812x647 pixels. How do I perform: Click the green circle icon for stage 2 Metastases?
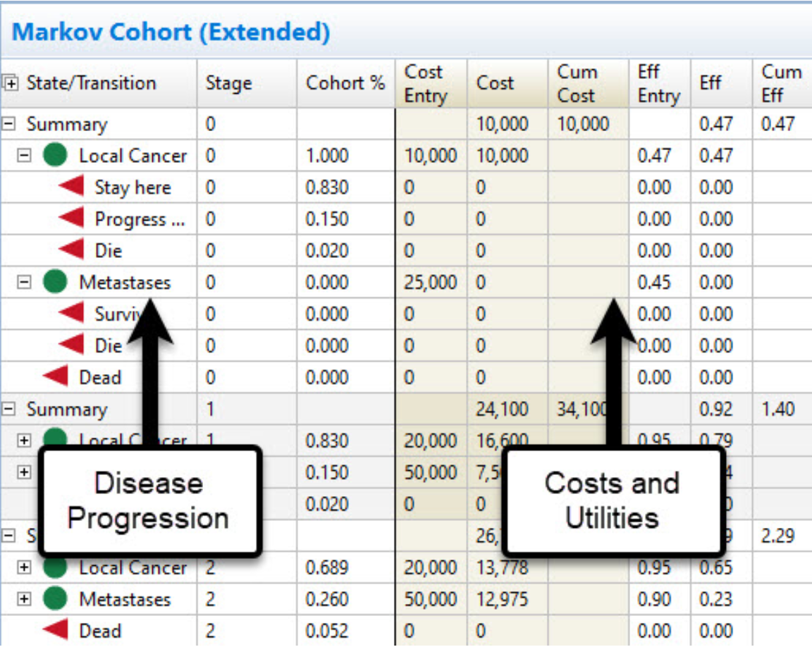pyautogui.click(x=55, y=599)
